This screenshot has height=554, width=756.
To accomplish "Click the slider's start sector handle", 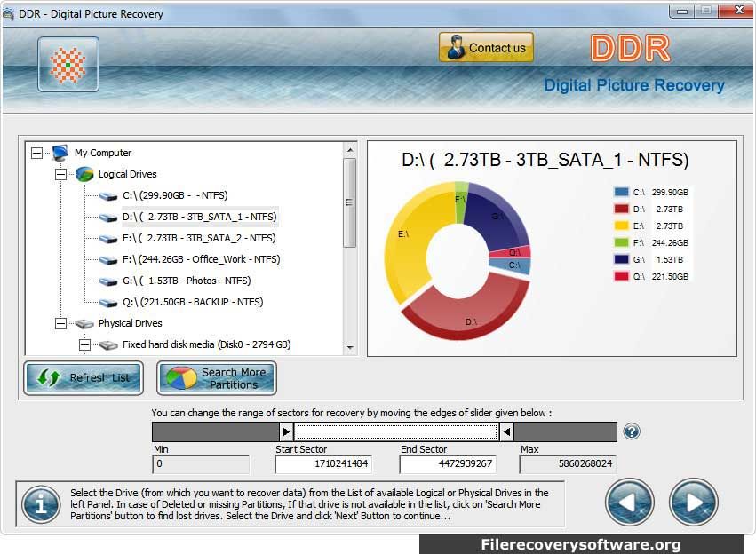I will pos(286,431).
